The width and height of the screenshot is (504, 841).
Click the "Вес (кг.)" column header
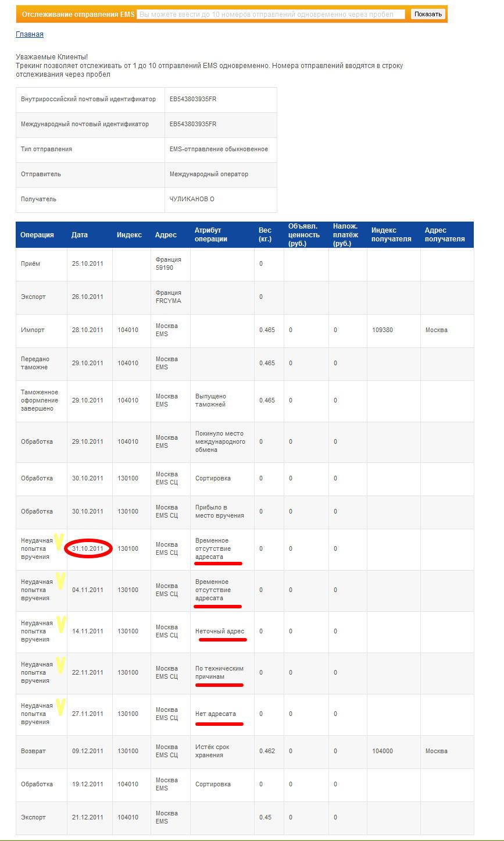pyautogui.click(x=265, y=235)
